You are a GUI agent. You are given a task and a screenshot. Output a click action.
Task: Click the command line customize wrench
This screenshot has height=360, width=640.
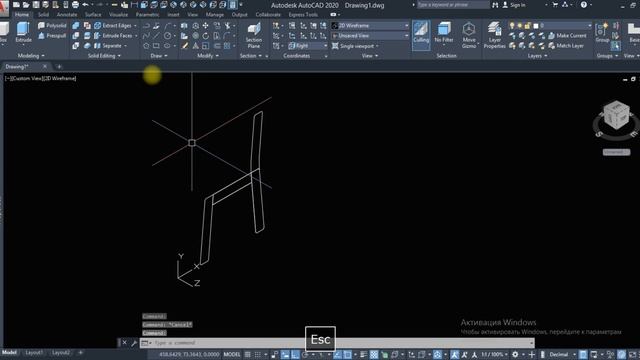point(133,343)
